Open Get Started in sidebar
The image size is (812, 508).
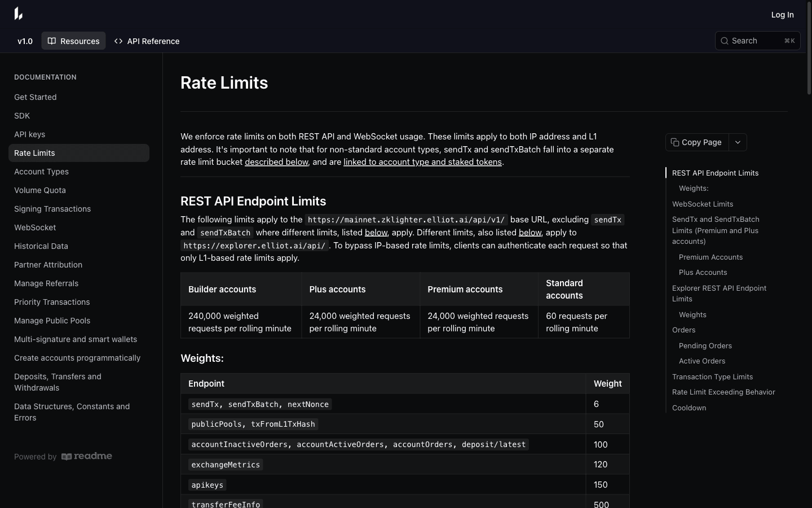click(79, 97)
